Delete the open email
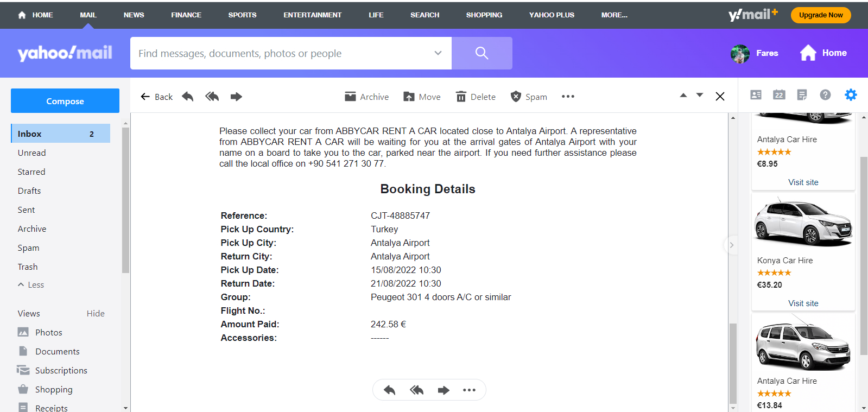 pos(476,97)
